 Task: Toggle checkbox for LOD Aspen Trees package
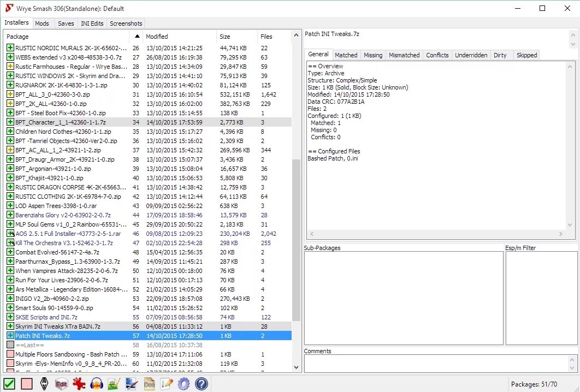point(10,206)
